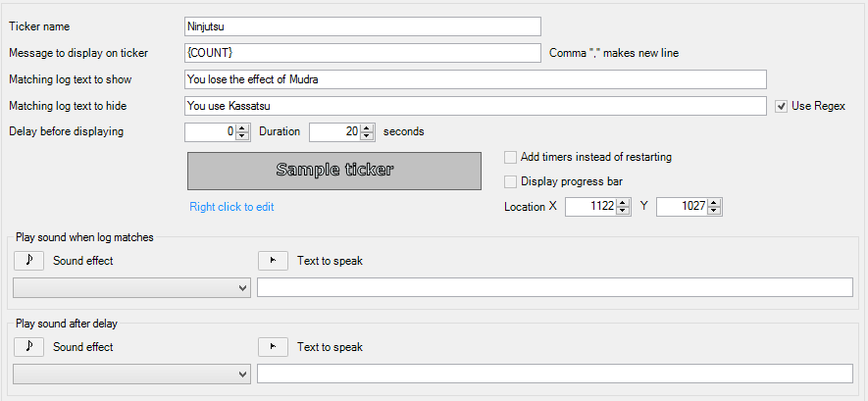This screenshot has width=868, height=401.
Task: Click the Sample ticker preview button
Action: (333, 170)
